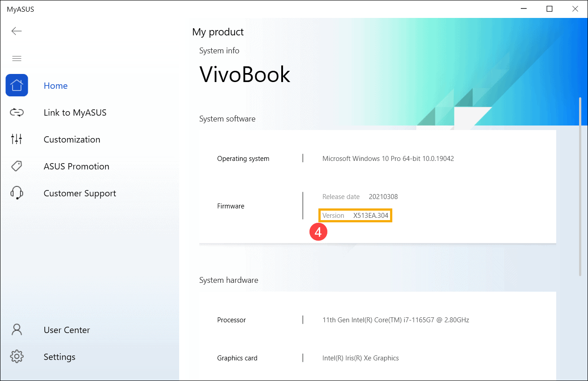Image resolution: width=588 pixels, height=381 pixels.
Task: Open the Link to MyASUS icon
Action: (x=17, y=113)
